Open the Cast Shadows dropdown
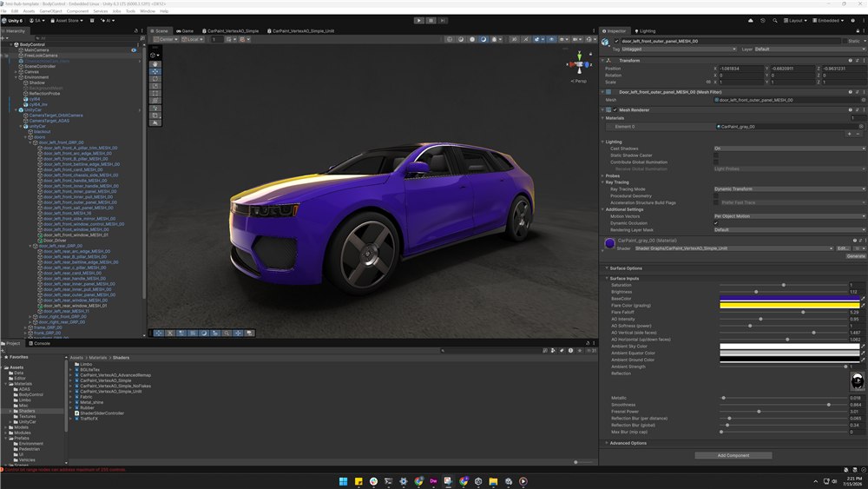This screenshot has height=489, width=868. (789, 149)
